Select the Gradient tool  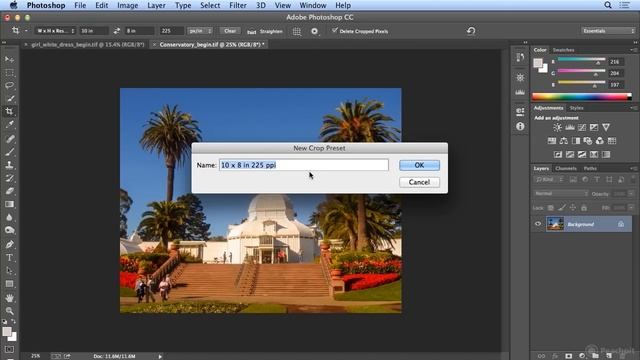pyautogui.click(x=9, y=204)
